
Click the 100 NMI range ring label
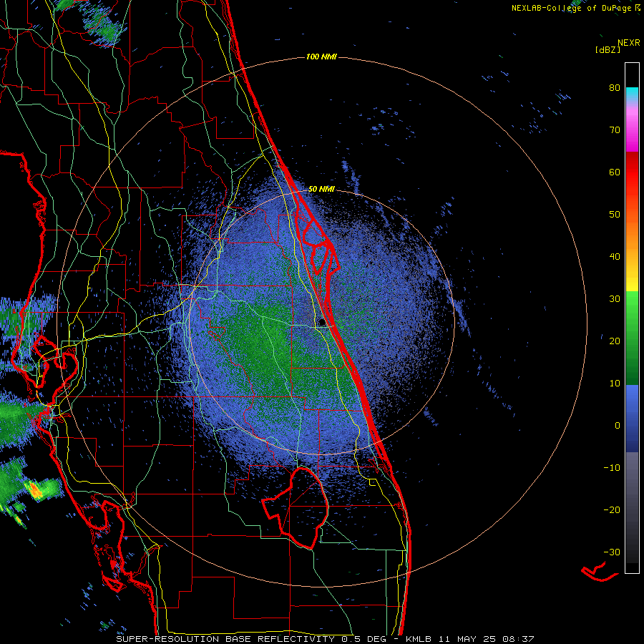(321, 57)
